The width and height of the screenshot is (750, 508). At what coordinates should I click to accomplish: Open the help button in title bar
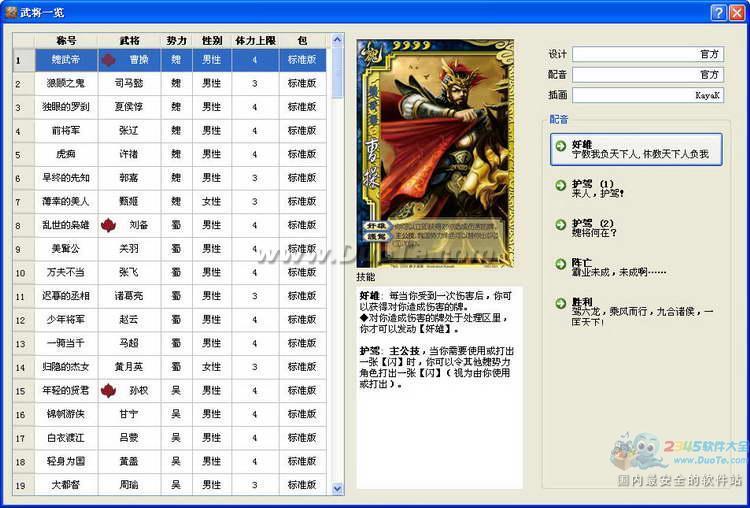click(718, 12)
